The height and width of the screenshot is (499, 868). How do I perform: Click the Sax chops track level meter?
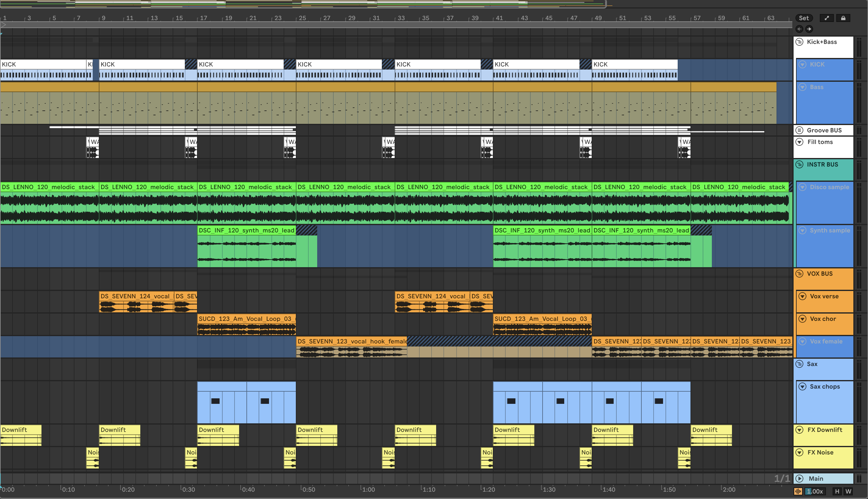[859, 402]
